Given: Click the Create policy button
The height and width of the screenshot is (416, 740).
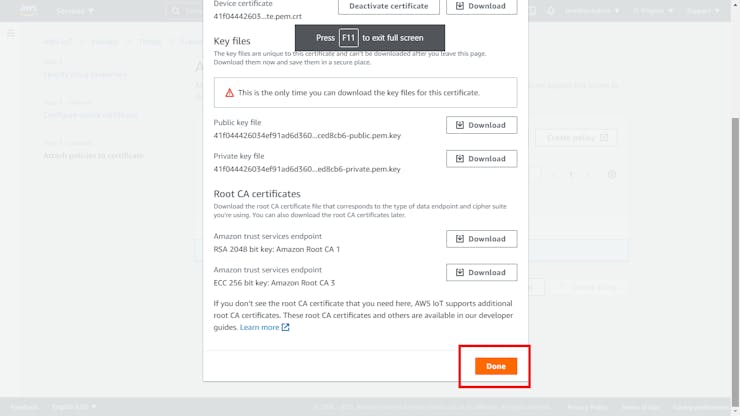Looking at the screenshot, I should 576,138.
